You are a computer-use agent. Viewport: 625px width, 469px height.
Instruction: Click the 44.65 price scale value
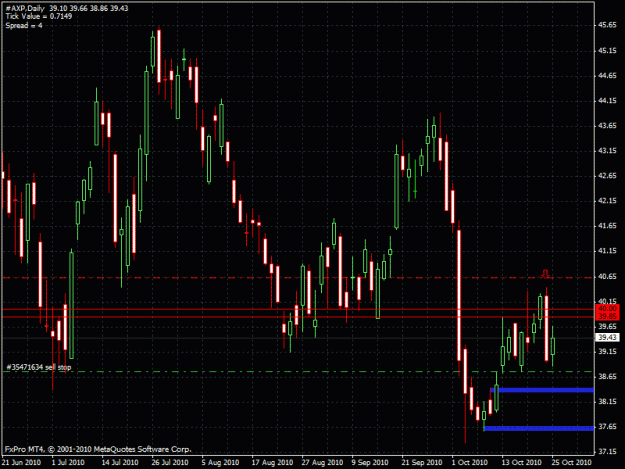coord(607,75)
